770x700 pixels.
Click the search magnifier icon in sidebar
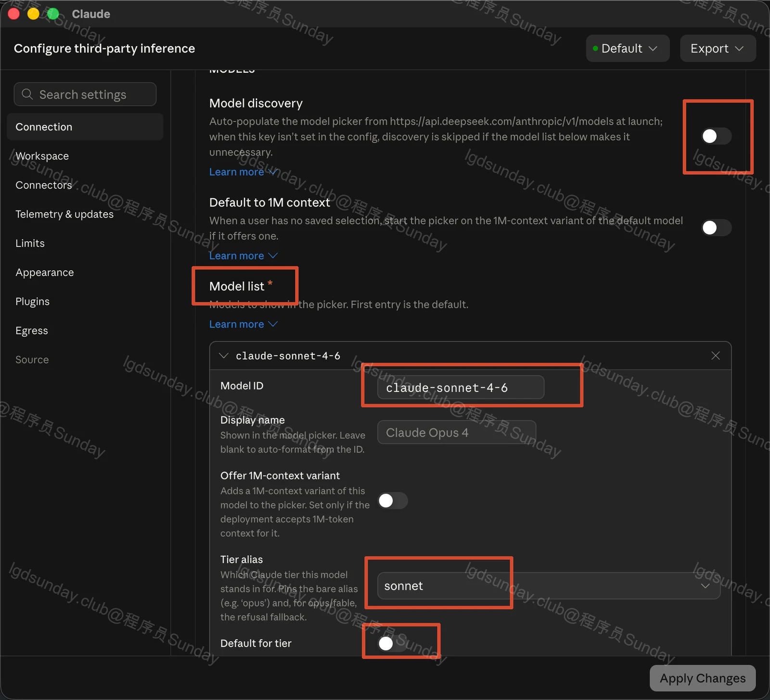(x=27, y=94)
